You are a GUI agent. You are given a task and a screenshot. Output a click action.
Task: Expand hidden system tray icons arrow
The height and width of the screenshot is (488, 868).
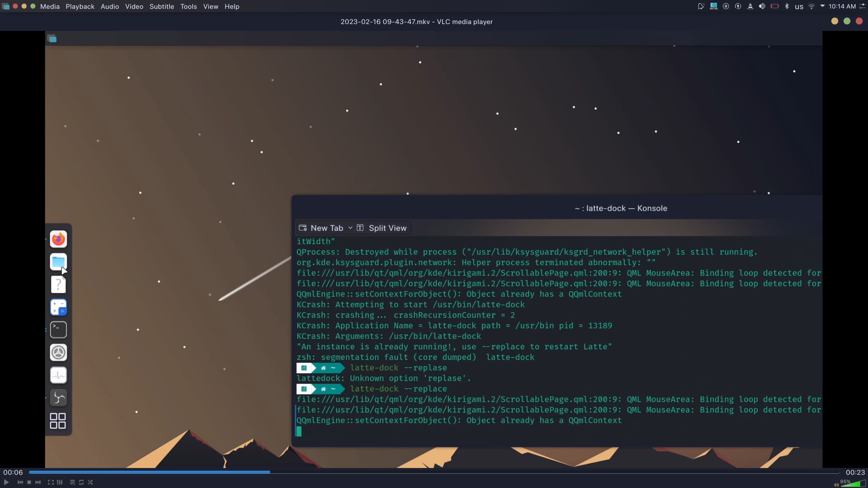[x=822, y=6]
